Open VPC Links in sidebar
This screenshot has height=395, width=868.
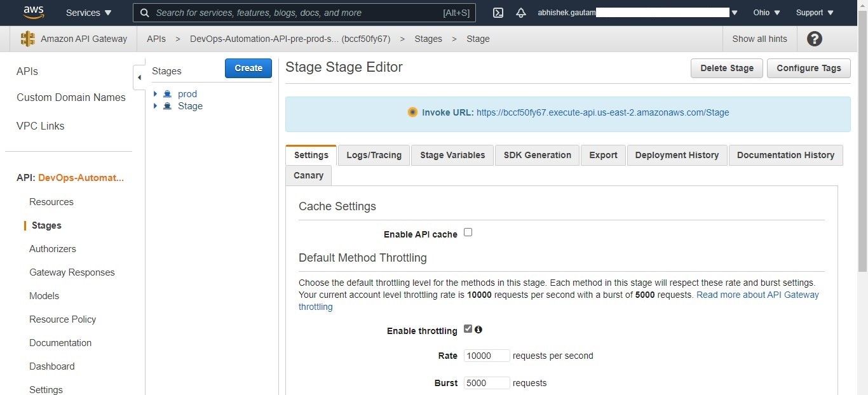[x=41, y=126]
